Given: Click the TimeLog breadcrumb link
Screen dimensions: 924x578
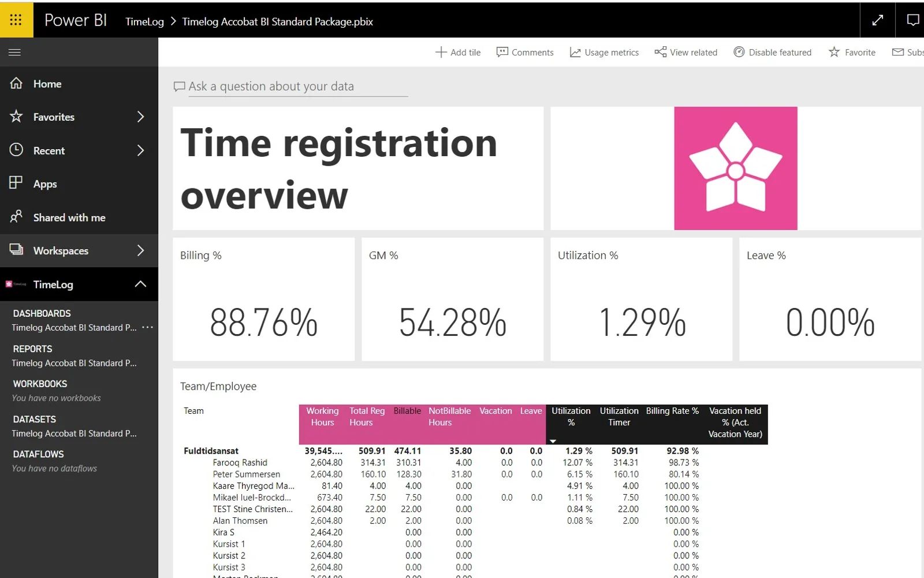Looking at the screenshot, I should [x=144, y=21].
